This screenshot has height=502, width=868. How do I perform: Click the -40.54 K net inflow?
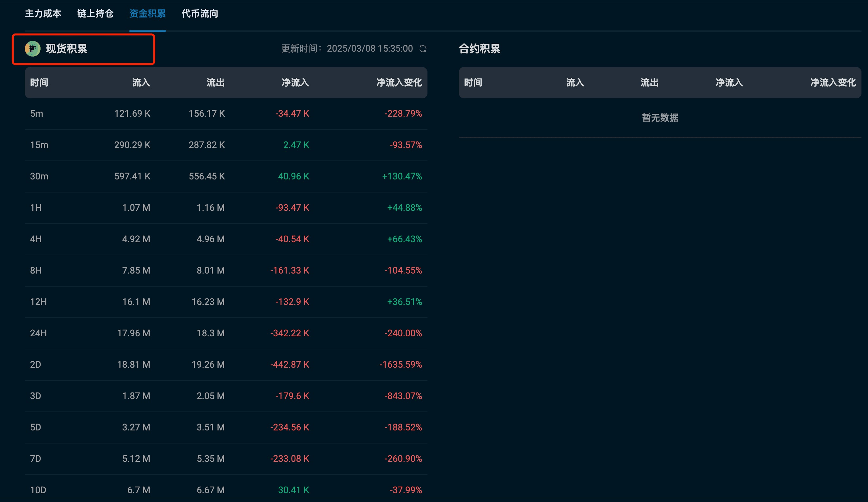[x=292, y=239]
